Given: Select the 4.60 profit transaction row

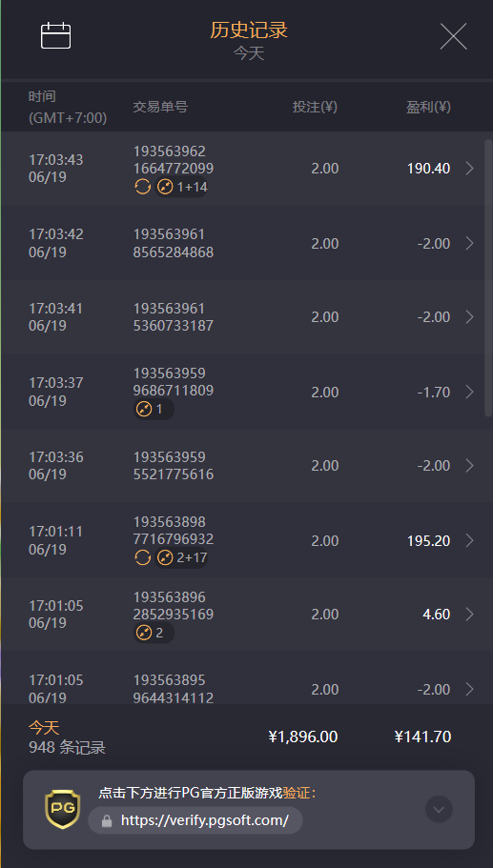Looking at the screenshot, I should point(242,615).
